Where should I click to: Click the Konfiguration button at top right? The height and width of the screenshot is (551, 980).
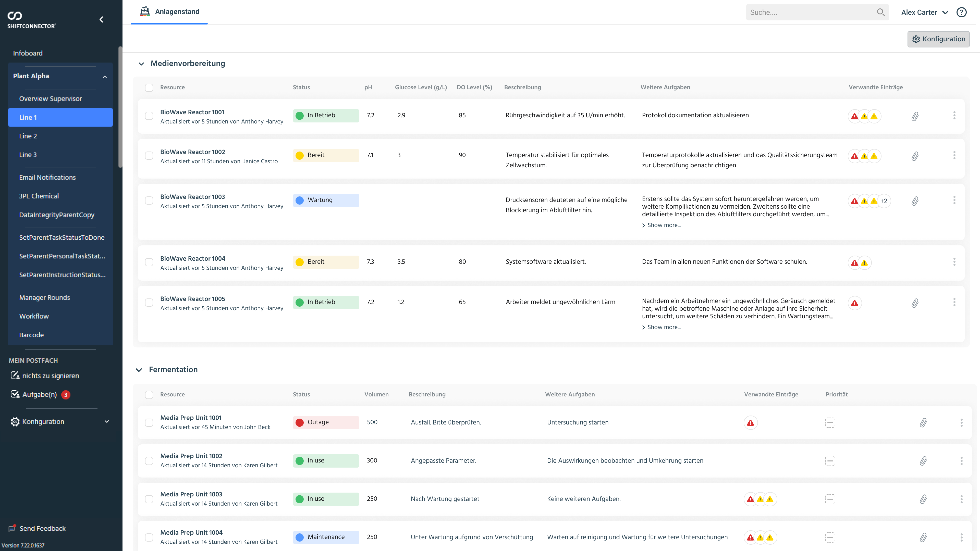[938, 39]
